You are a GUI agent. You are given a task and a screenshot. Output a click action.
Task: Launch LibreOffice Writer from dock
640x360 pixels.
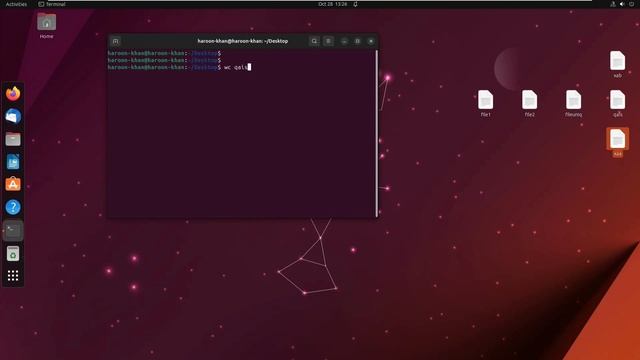point(13,162)
